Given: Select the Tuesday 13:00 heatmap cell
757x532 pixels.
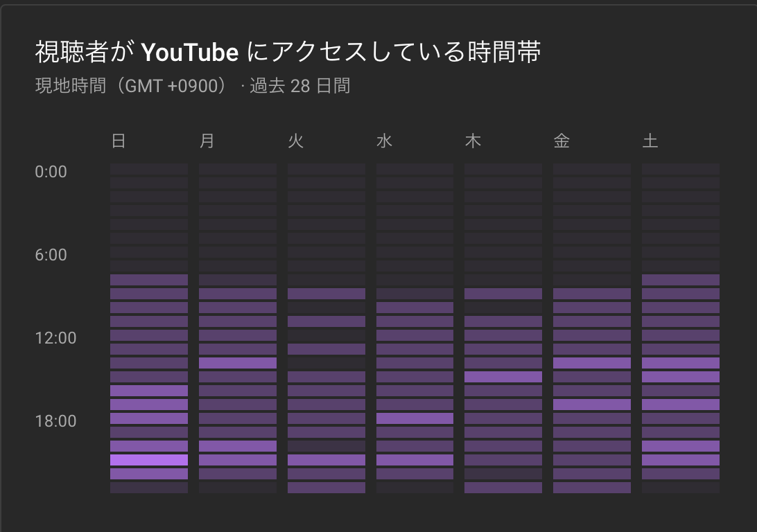Looking at the screenshot, I should [x=327, y=348].
